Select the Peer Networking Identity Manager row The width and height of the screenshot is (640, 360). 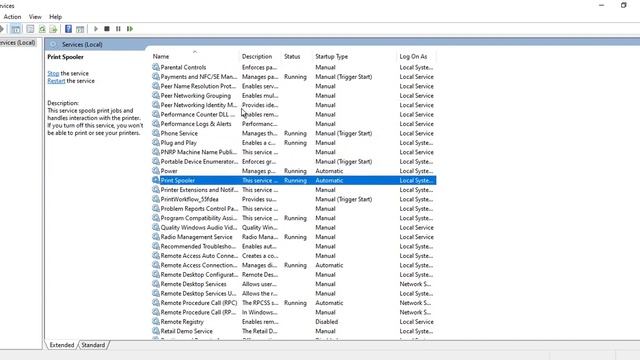tap(293, 105)
